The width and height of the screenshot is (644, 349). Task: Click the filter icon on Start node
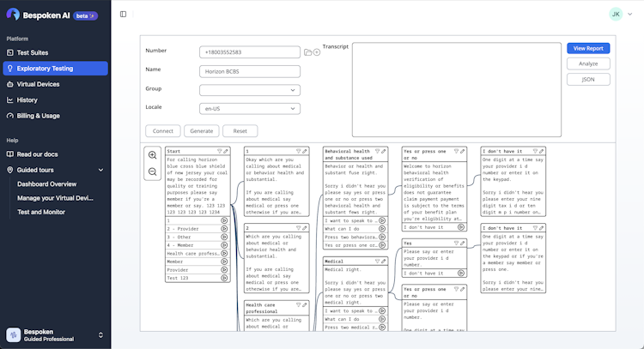[x=219, y=151]
